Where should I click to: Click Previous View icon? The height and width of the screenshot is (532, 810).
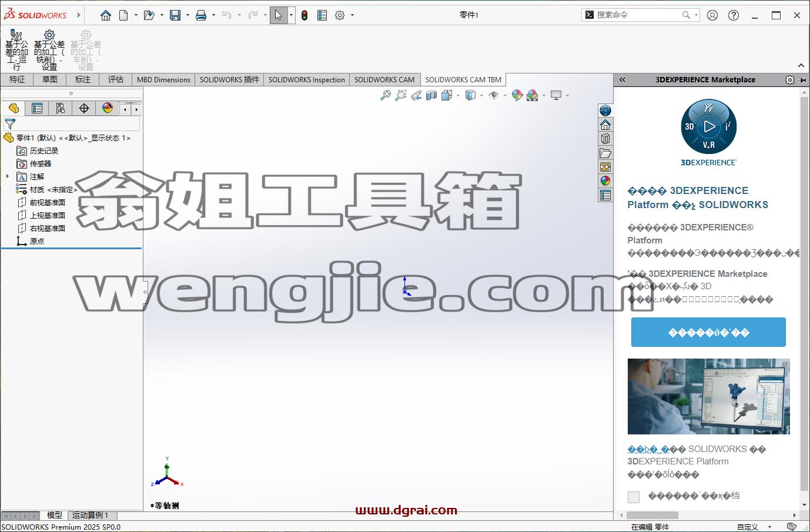click(416, 95)
